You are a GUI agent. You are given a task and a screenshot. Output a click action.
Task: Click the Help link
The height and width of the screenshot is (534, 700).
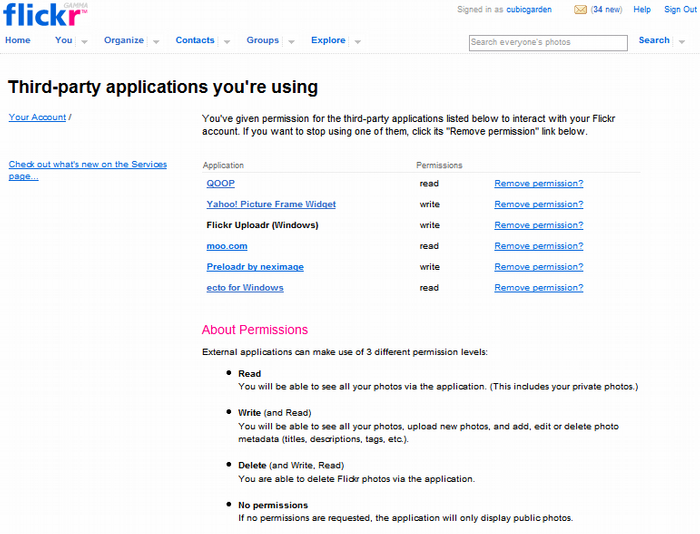(642, 10)
